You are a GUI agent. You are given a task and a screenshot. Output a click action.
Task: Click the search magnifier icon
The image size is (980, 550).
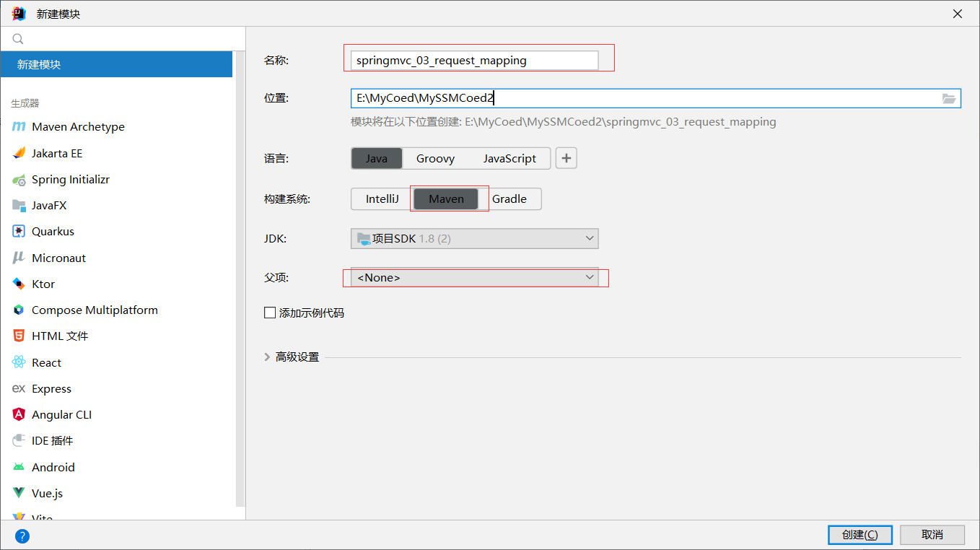(18, 39)
